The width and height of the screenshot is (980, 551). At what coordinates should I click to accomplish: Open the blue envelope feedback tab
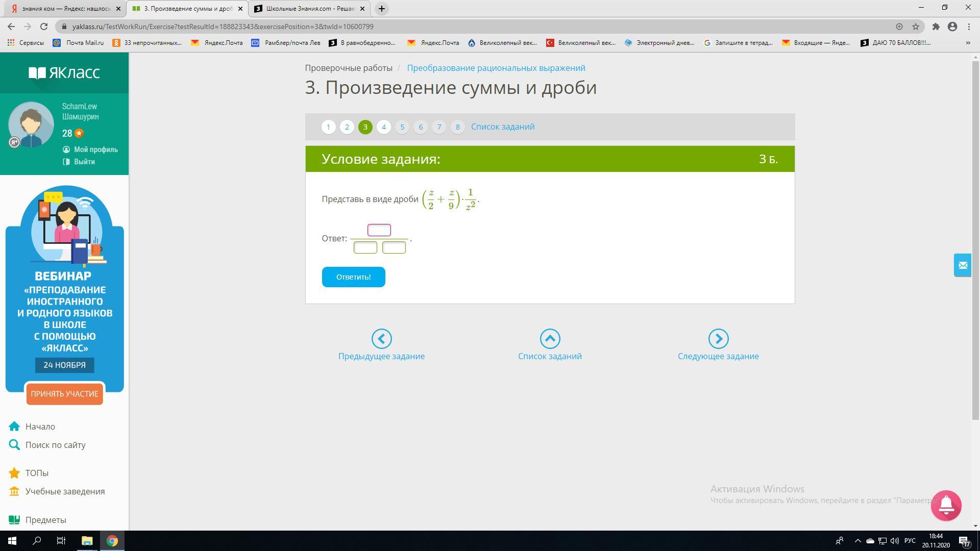click(x=963, y=265)
